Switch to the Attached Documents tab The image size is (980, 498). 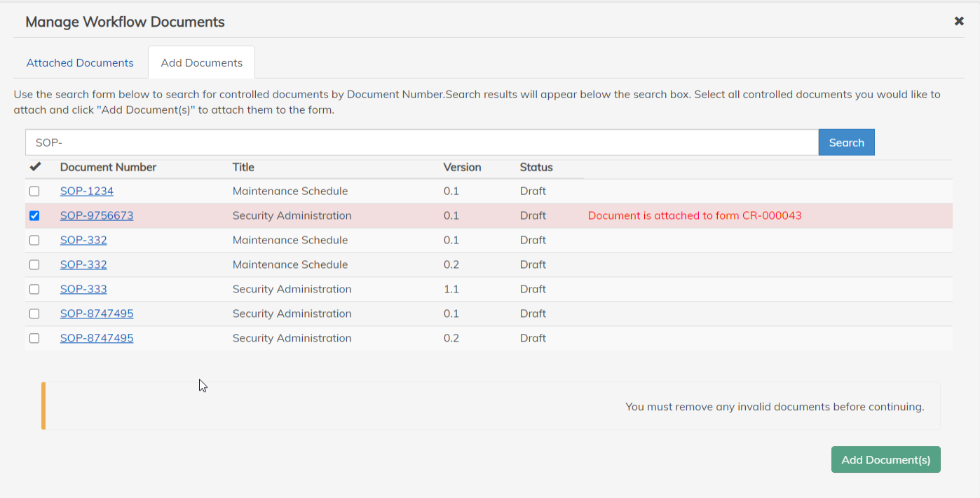(x=80, y=63)
